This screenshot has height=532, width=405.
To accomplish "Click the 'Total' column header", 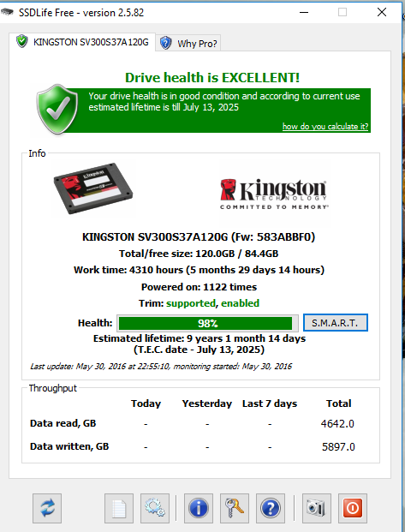I will pyautogui.click(x=339, y=403).
